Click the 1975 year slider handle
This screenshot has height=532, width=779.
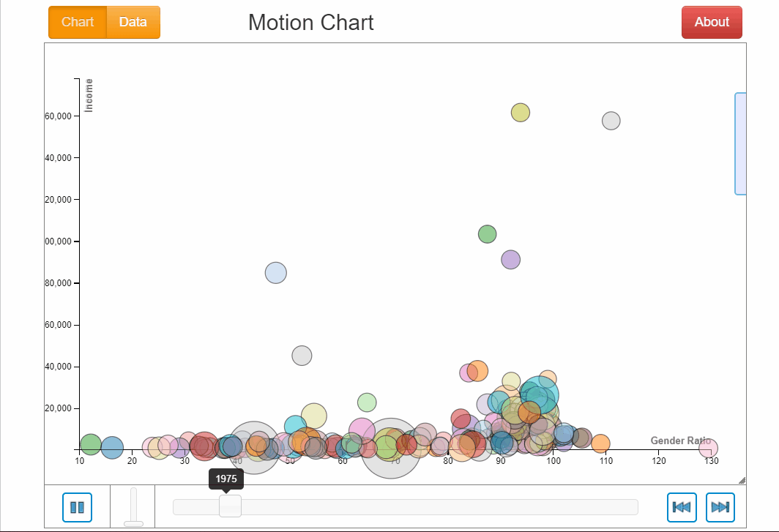pyautogui.click(x=230, y=506)
